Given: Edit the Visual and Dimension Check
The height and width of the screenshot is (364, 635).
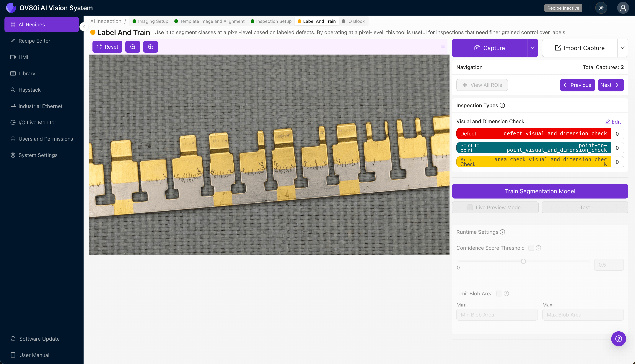Looking at the screenshot, I should click(x=613, y=122).
